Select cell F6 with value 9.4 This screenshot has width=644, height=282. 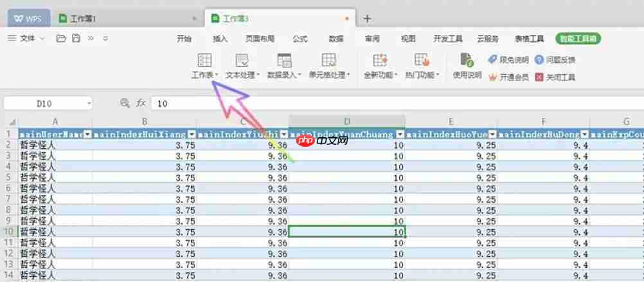(x=543, y=188)
